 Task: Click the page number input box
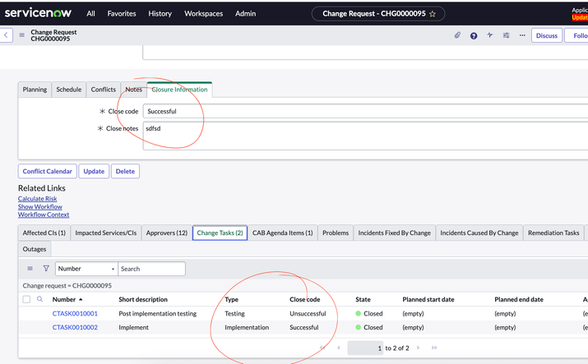tap(365, 348)
